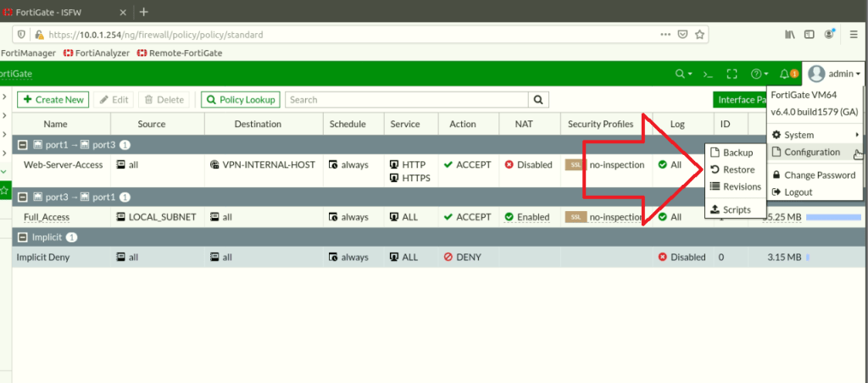Click the Create New button
Screen dimensions: 868x383
(53, 99)
